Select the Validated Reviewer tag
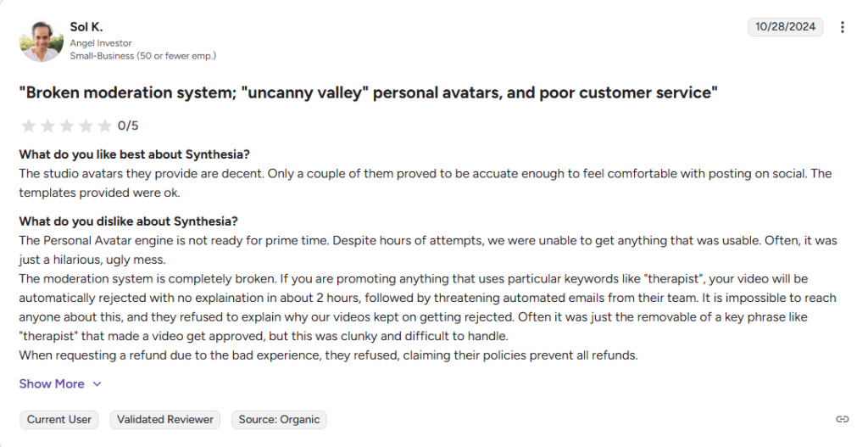 tap(166, 419)
